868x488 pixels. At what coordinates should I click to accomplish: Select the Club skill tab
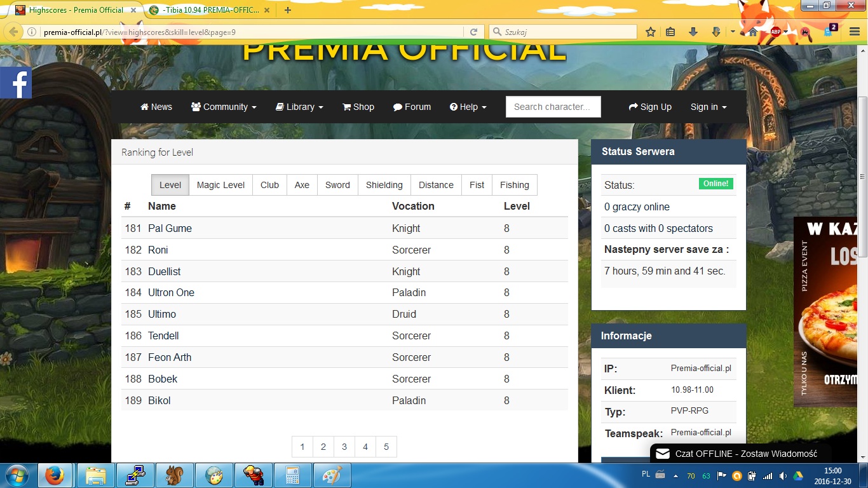[269, 185]
